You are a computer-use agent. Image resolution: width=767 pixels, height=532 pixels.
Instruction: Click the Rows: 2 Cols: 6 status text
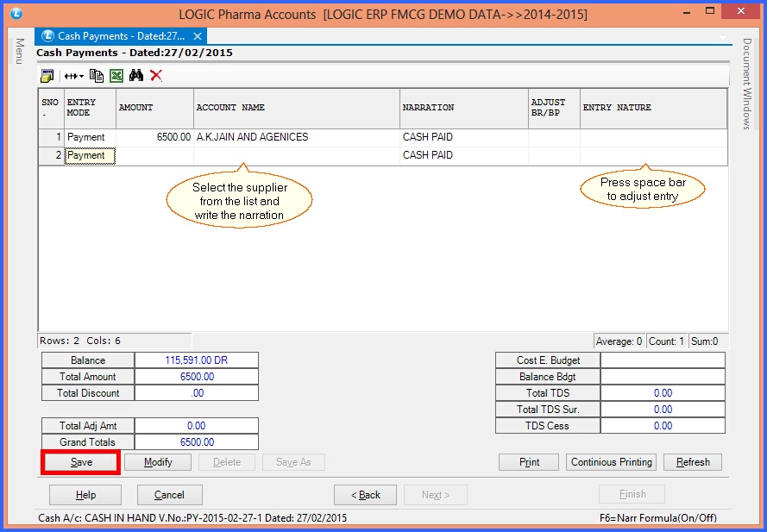click(80, 341)
